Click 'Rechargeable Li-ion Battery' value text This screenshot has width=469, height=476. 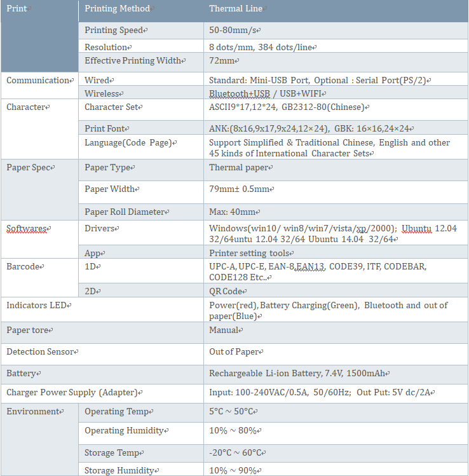click(x=297, y=374)
